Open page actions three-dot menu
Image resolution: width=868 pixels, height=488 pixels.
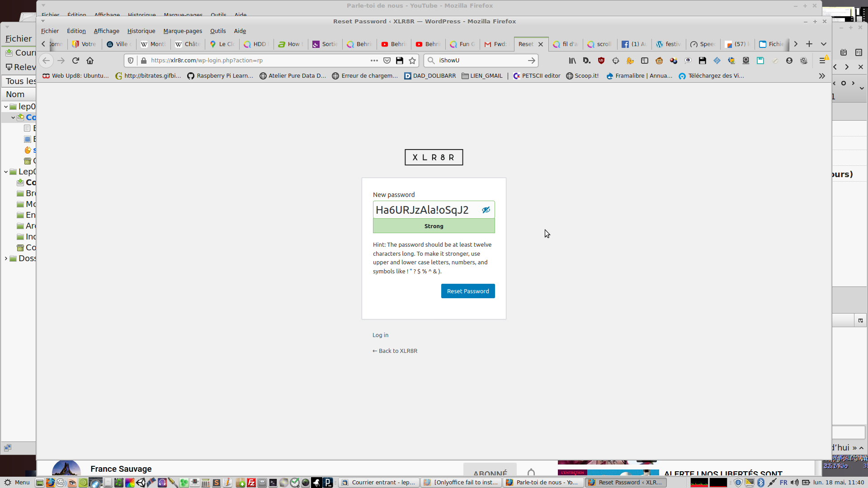374,61
